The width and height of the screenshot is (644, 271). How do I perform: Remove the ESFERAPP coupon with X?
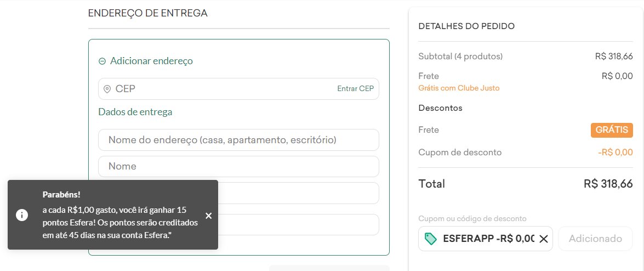pos(543,239)
